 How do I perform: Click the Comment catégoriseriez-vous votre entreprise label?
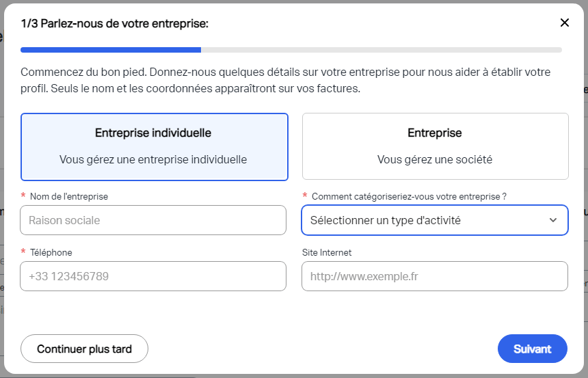[409, 196]
